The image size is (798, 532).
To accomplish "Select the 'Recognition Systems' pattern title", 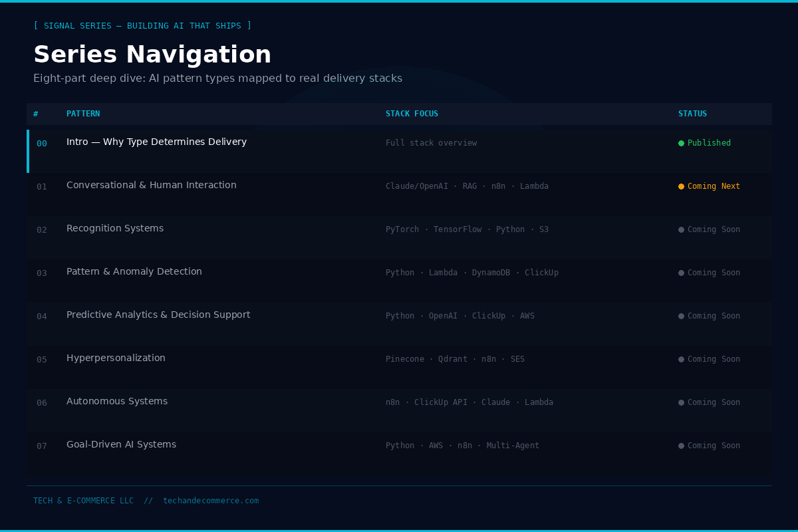I will [x=115, y=228].
